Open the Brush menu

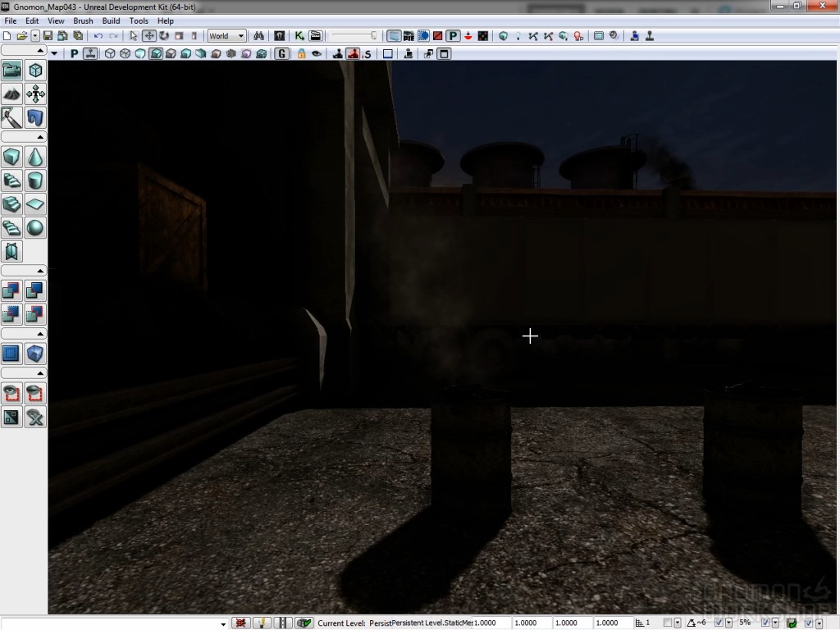(x=83, y=21)
